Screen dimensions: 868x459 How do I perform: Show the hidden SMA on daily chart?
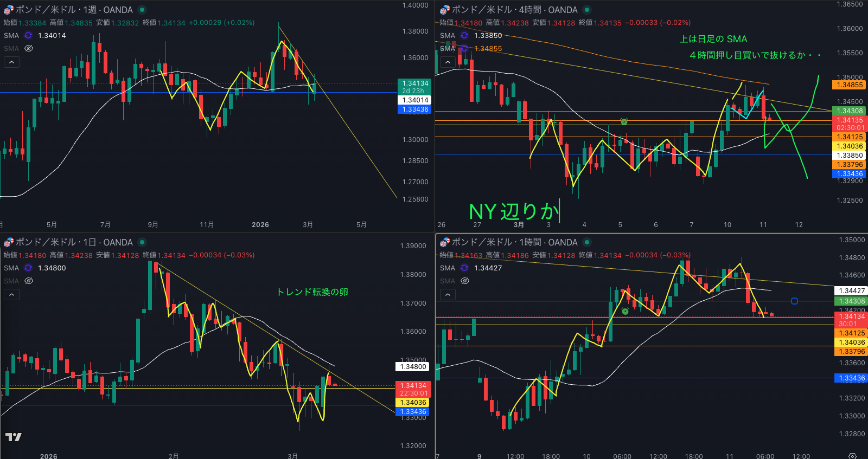29,281
